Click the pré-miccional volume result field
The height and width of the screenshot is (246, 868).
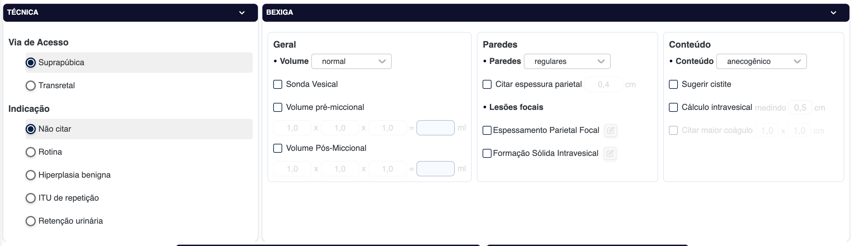pos(435,128)
